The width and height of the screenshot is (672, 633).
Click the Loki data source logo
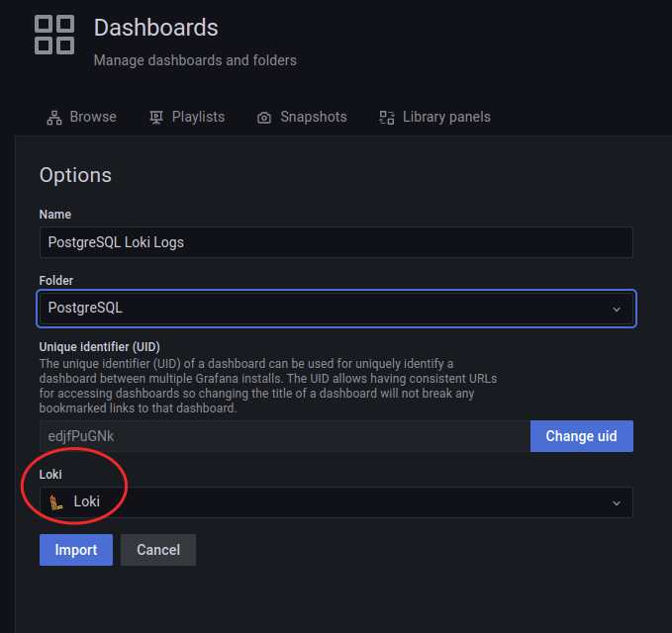(x=57, y=502)
